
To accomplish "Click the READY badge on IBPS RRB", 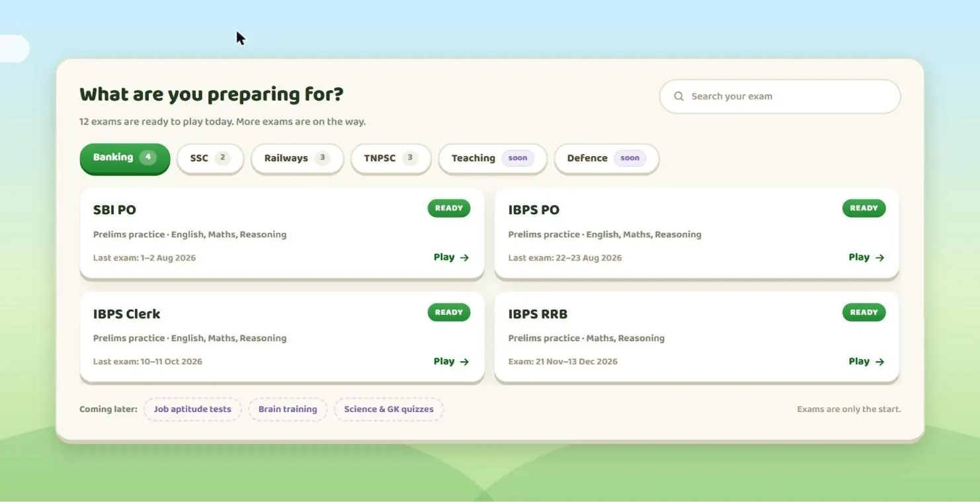I will coord(864,312).
